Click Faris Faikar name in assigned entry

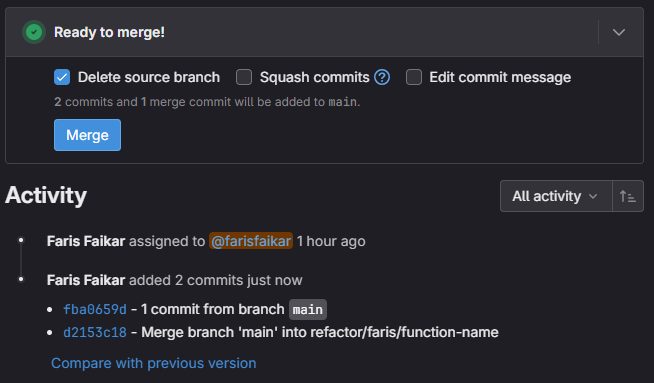pos(86,241)
